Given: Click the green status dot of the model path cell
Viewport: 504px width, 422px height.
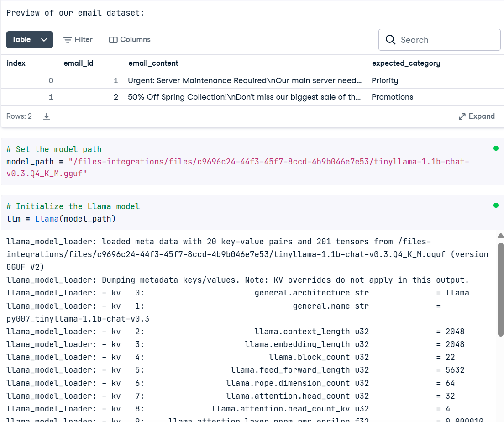Looking at the screenshot, I should [x=496, y=148].
